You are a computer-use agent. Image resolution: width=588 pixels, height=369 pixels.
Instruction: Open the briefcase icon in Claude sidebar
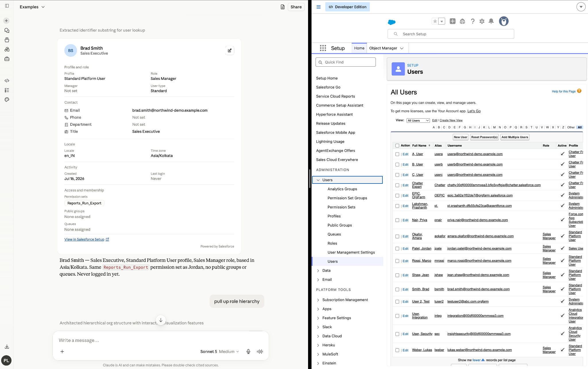point(7,59)
